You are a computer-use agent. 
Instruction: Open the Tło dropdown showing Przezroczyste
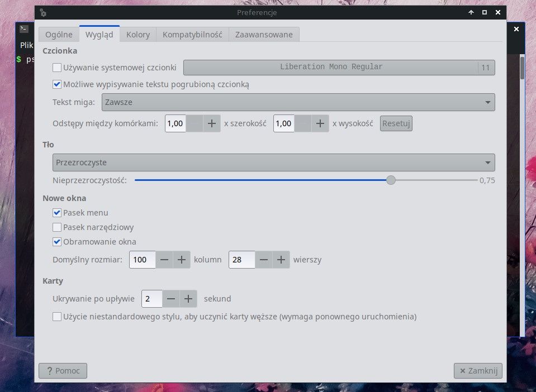(x=273, y=162)
